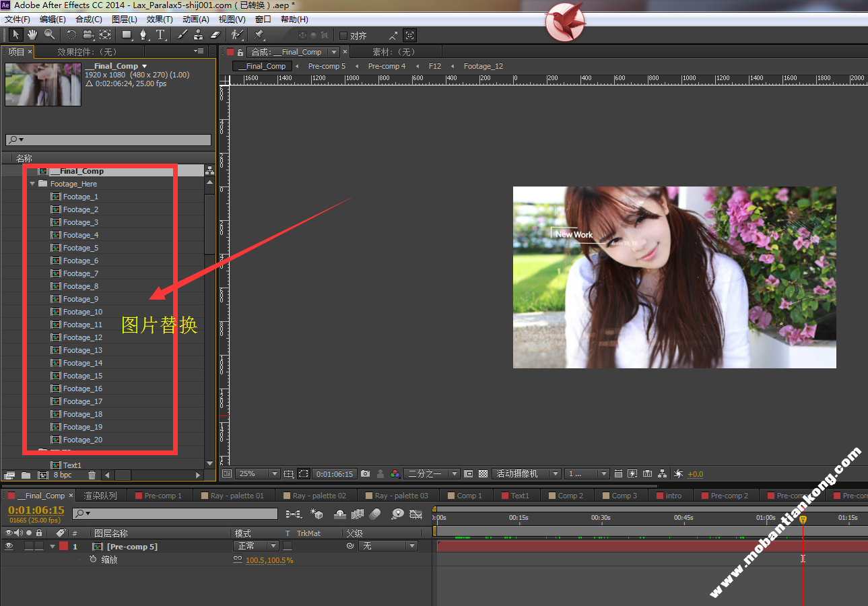Select the Rotation tool
This screenshot has width=868, height=606.
[71, 34]
